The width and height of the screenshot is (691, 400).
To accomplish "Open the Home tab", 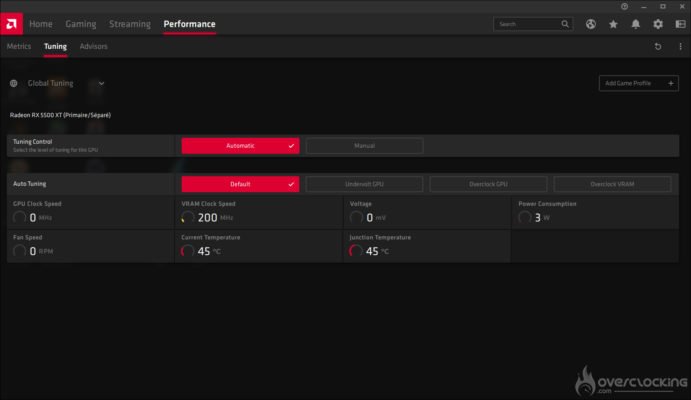I will coord(41,24).
